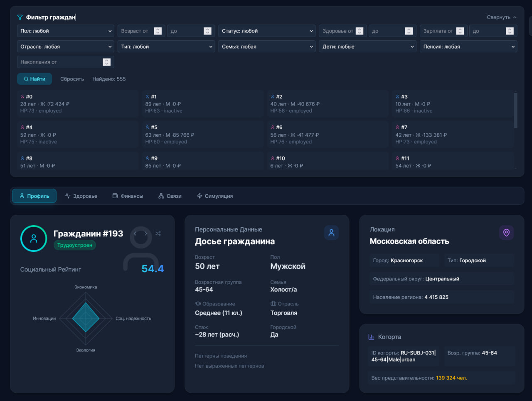This screenshot has width=532, height=401.
Task: Click the social rating value 54.4
Action: click(153, 269)
